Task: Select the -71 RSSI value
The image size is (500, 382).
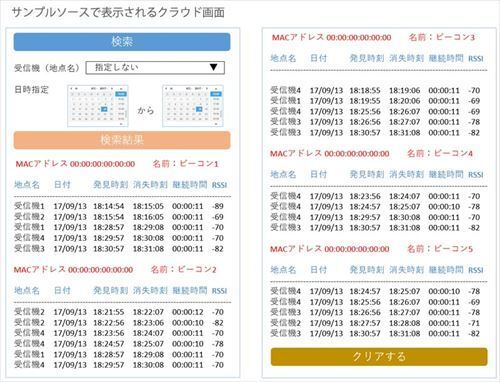Action: pos(474,323)
